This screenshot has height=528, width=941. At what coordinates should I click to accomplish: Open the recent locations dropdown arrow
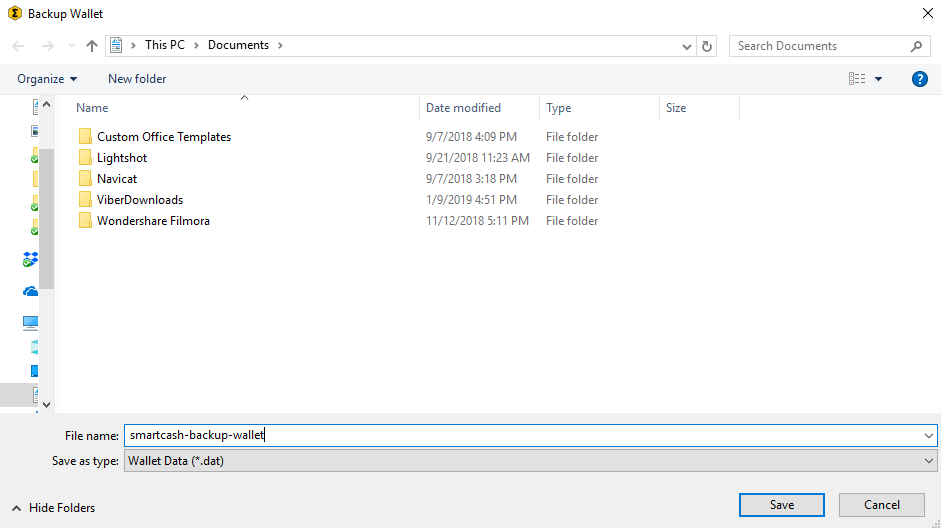pyautogui.click(x=71, y=46)
